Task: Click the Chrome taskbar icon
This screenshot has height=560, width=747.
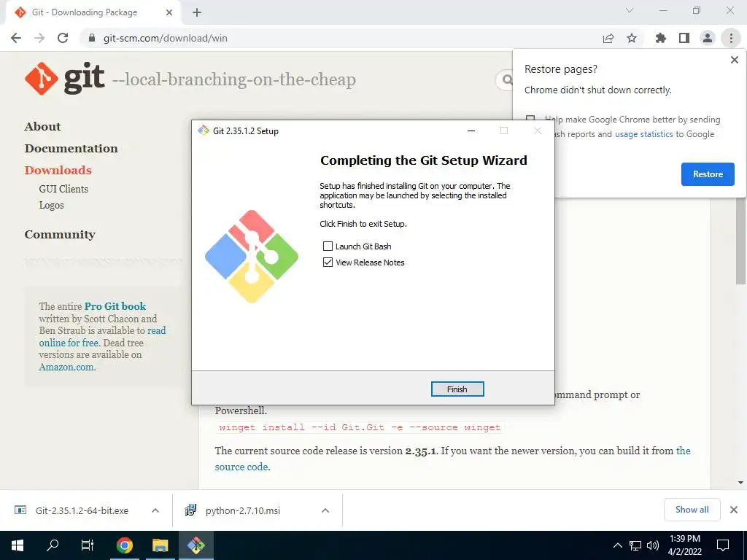Action: (124, 545)
